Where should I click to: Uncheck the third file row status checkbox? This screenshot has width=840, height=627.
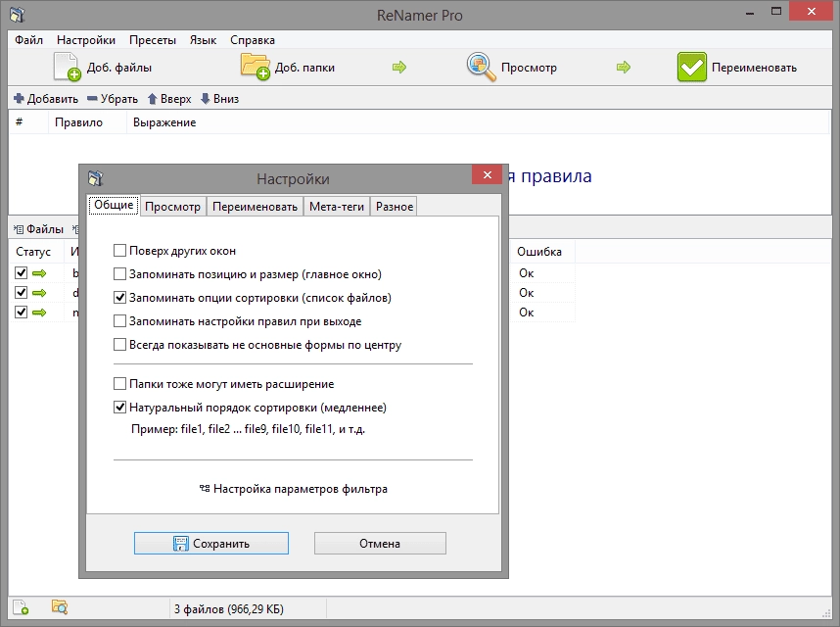21,312
